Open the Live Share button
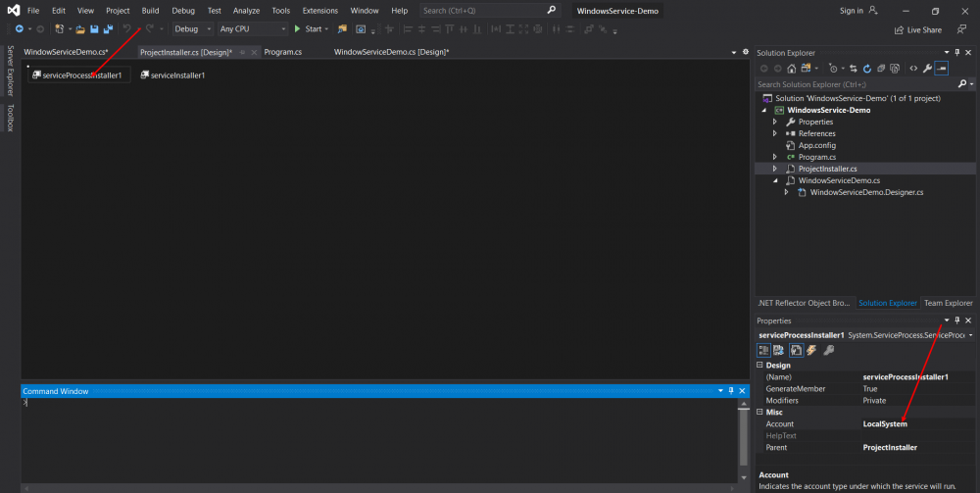980x493 pixels. [x=918, y=30]
